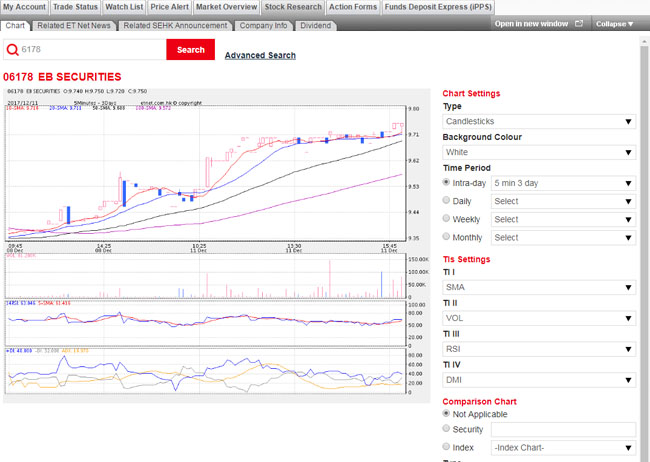Click the Collapse button
Viewport: 650px width, 462px height.
[615, 24]
